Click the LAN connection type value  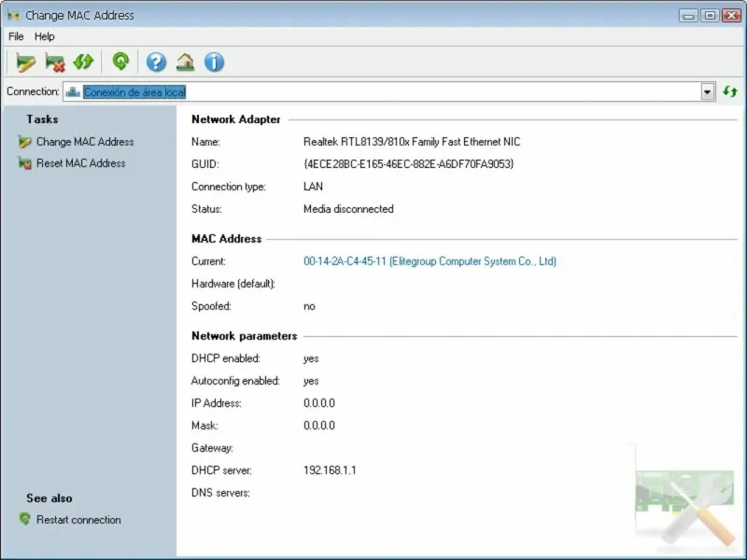(x=313, y=187)
